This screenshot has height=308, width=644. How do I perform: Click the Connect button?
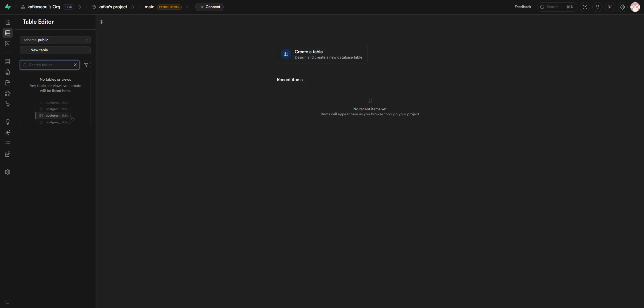point(209,7)
